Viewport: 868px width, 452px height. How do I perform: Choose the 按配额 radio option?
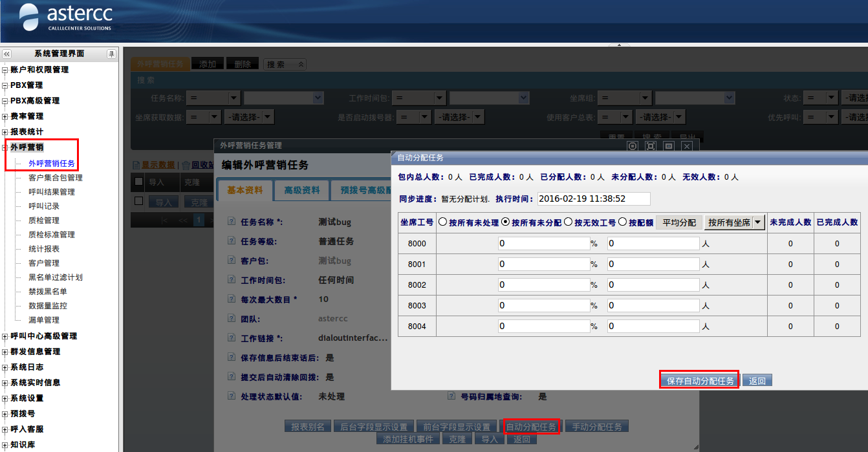coord(622,222)
